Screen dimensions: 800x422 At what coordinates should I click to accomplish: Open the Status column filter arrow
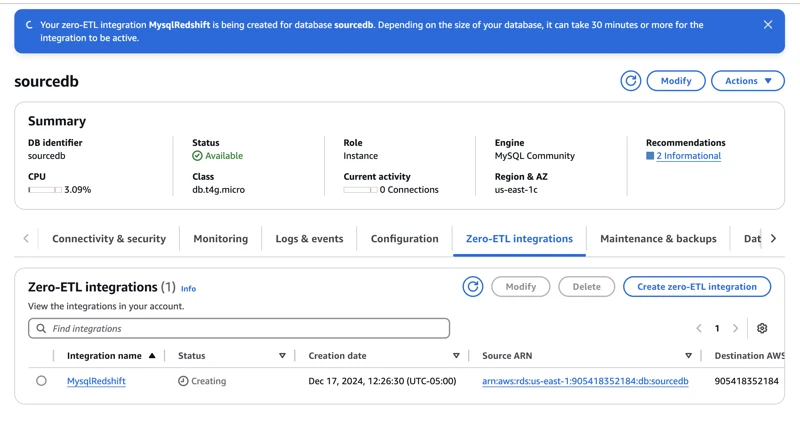pyautogui.click(x=282, y=356)
